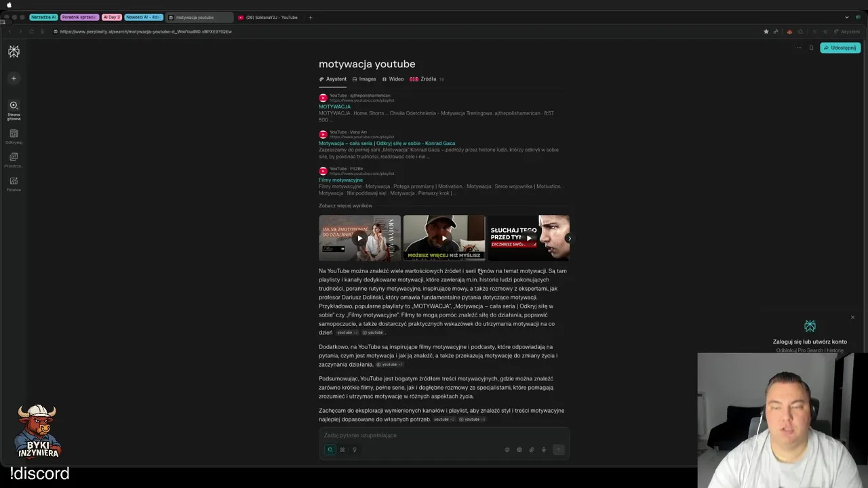The height and width of the screenshot is (488, 868).
Task: Switch to AI Day 3 tab group
Action: coord(112,17)
